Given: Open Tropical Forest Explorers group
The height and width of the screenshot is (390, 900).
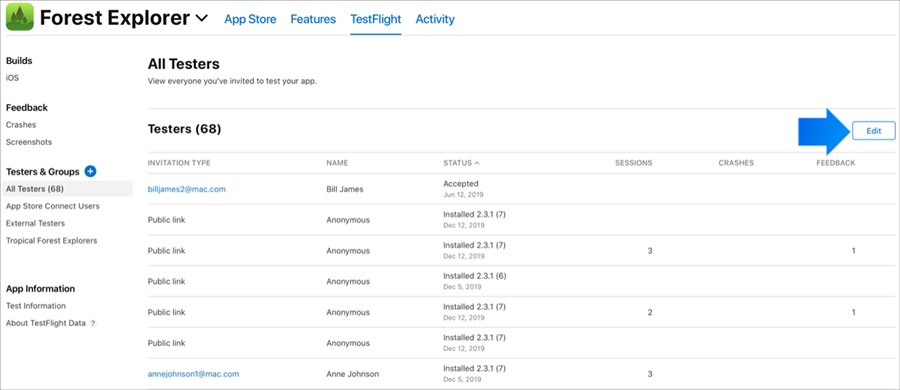Looking at the screenshot, I should (51, 241).
